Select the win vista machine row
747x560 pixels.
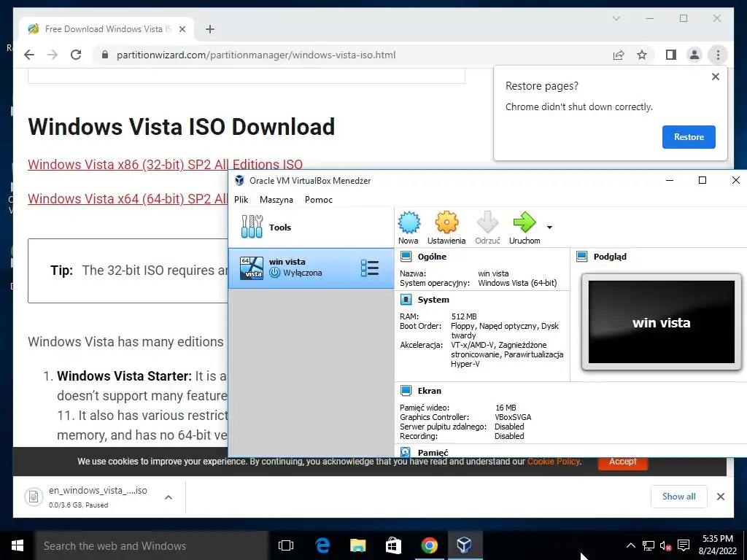(x=311, y=268)
